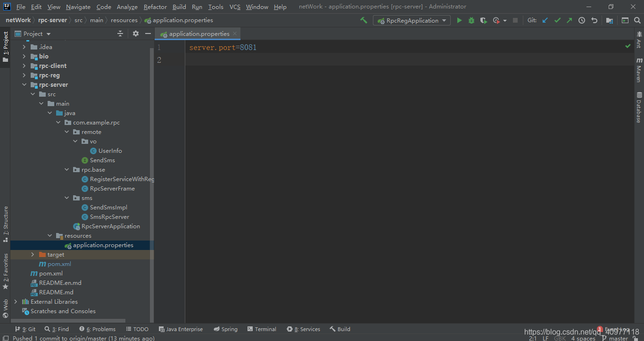Open the layout/presentation icon beside search

(x=625, y=20)
